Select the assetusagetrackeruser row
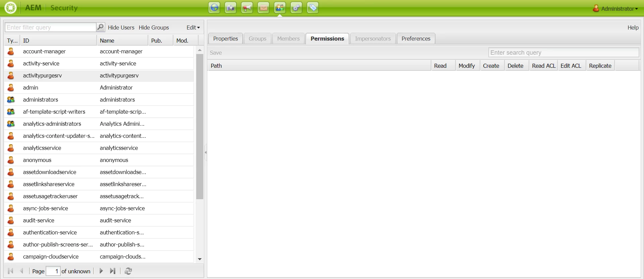This screenshot has width=644, height=279. 99,196
